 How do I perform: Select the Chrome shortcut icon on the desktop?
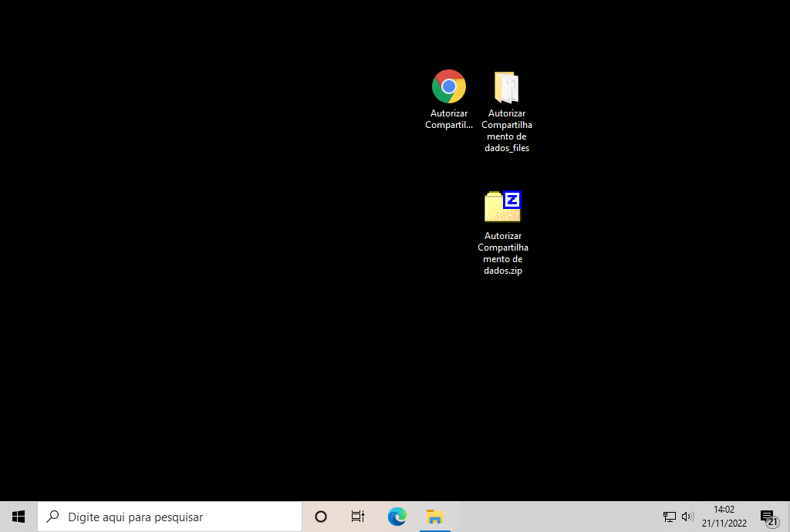(448, 86)
